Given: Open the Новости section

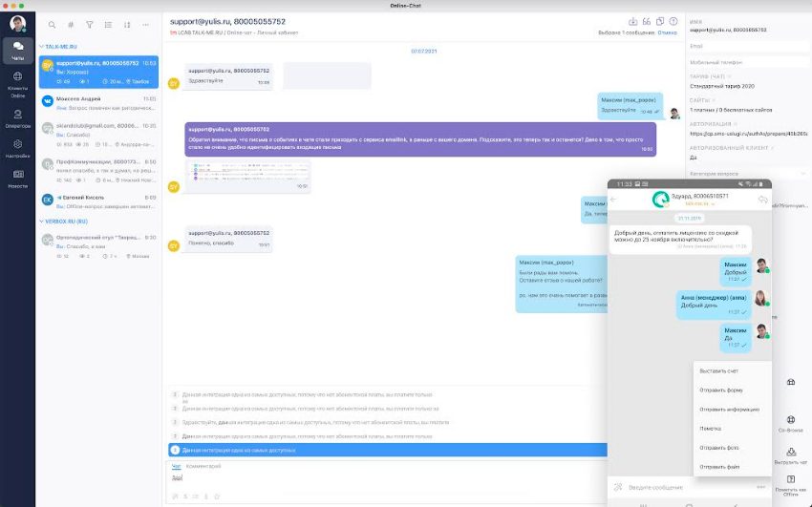Looking at the screenshot, I should (x=17, y=179).
